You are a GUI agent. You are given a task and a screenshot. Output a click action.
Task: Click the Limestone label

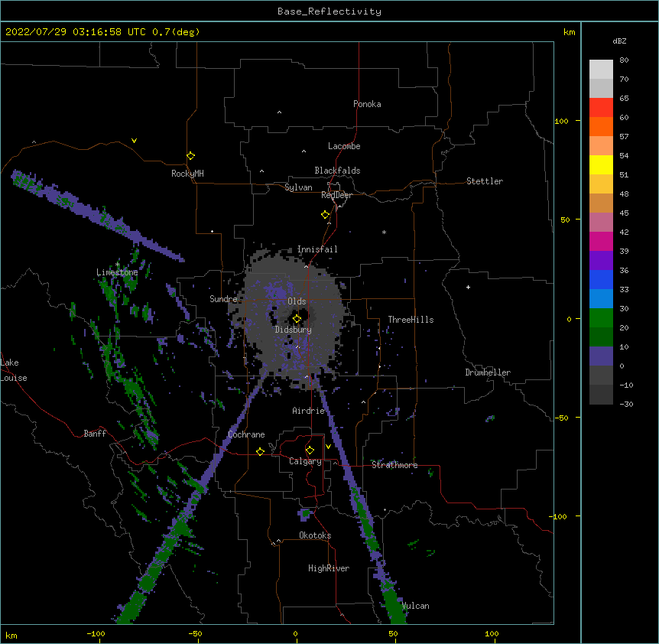point(117,272)
